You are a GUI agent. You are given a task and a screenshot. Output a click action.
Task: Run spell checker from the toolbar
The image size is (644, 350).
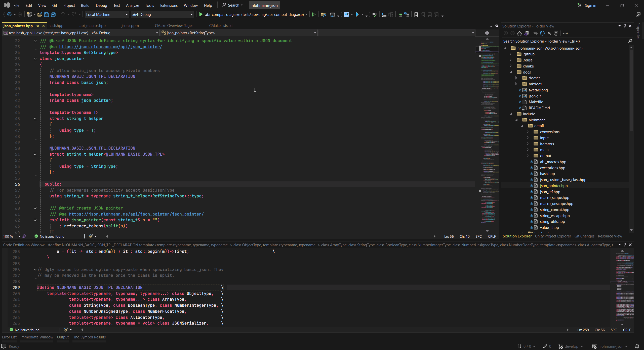[x=374, y=14]
